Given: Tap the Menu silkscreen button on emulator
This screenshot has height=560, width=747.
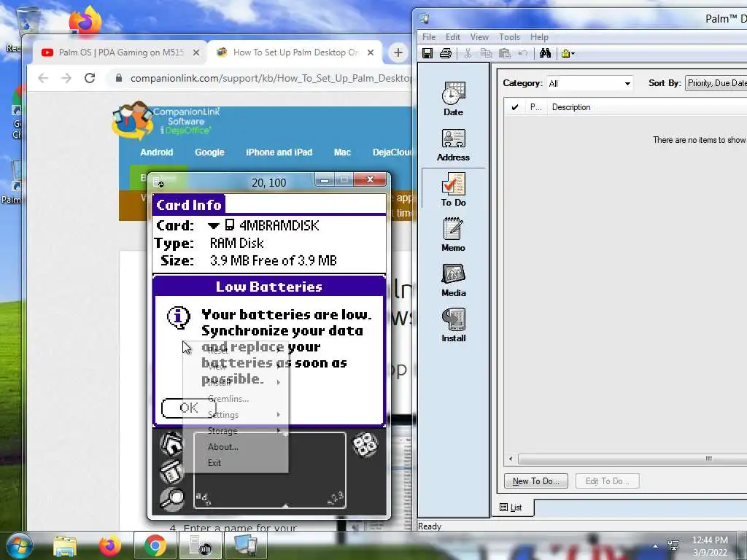Looking at the screenshot, I should coord(171,472).
